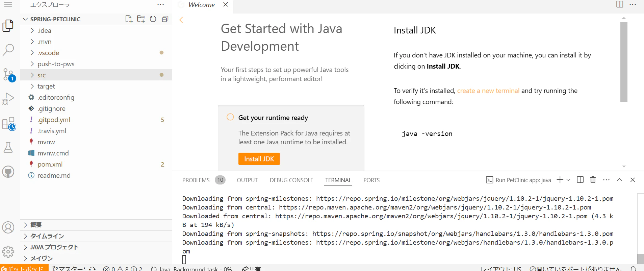644x271 pixels.
Task: Click the Install JDK button
Action: (x=259, y=159)
